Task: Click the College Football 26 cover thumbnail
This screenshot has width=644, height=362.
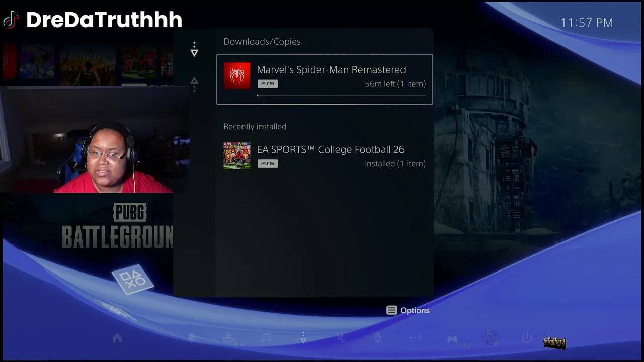Action: pos(237,155)
